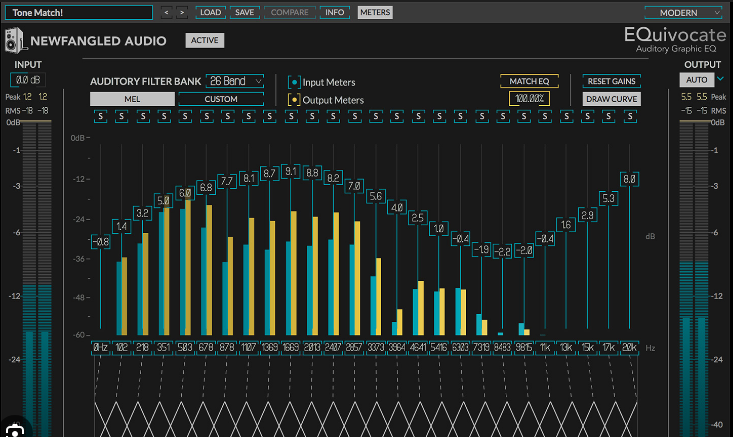Screen dimensions: 733x437
Task: Solo the 878 Hz band
Action: point(228,116)
